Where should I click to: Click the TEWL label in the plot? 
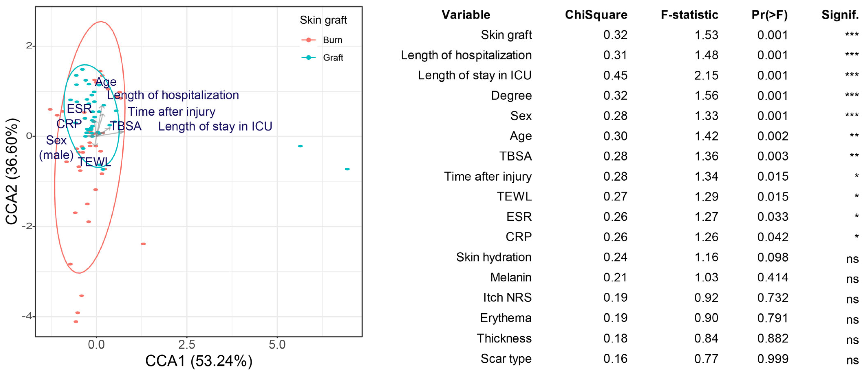click(x=94, y=162)
